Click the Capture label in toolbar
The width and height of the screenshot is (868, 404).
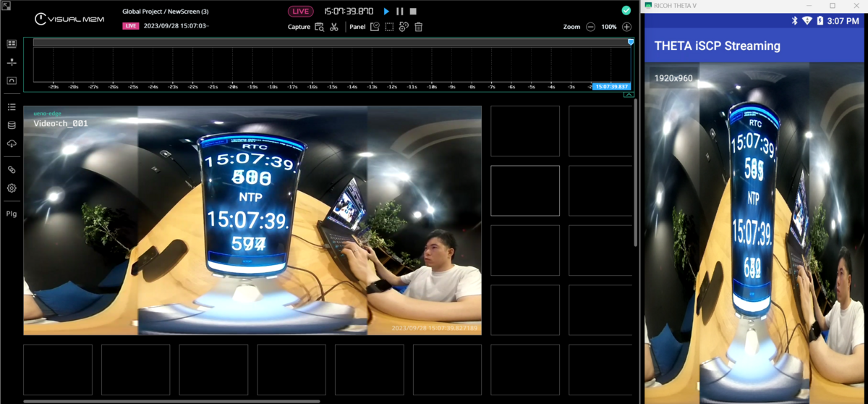pyautogui.click(x=299, y=27)
